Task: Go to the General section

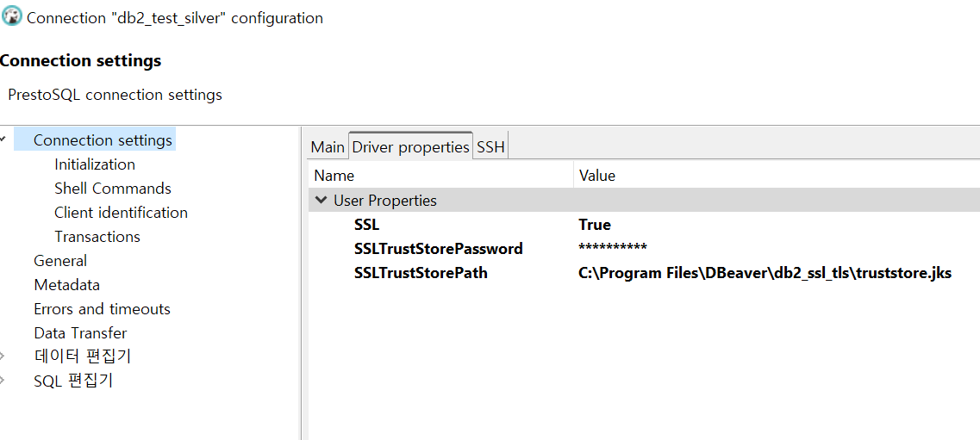Action: point(60,261)
